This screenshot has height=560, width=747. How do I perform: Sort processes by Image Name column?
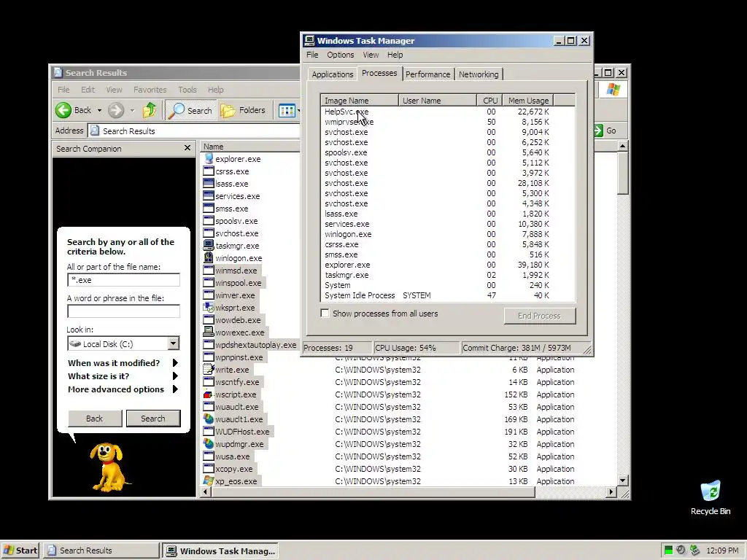pyautogui.click(x=359, y=101)
